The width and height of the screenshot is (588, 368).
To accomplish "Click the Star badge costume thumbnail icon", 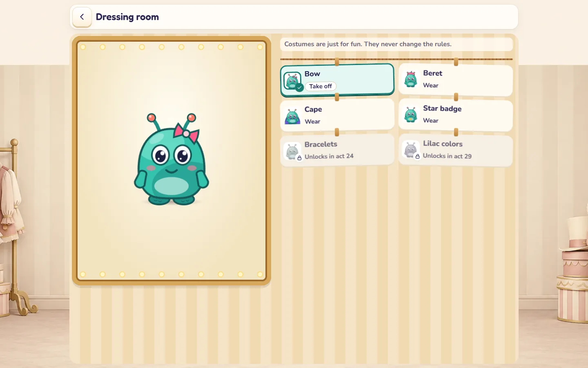I will click(411, 114).
